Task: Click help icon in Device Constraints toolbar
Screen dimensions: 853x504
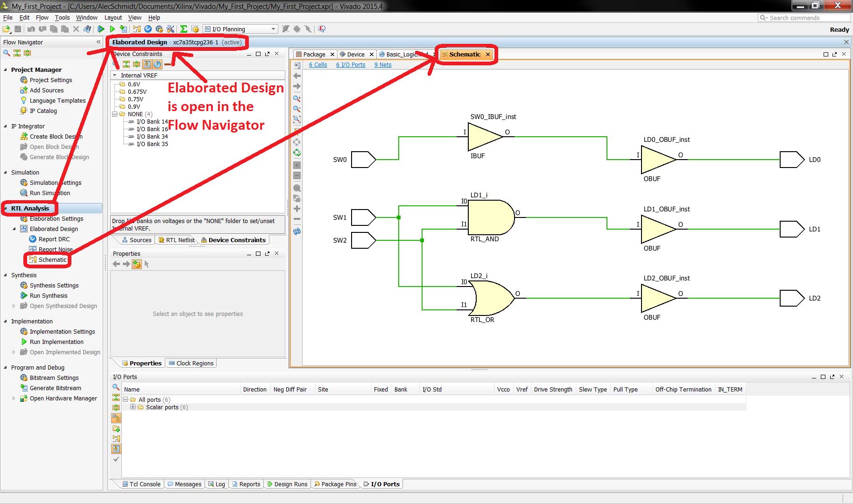Action: coord(157,64)
